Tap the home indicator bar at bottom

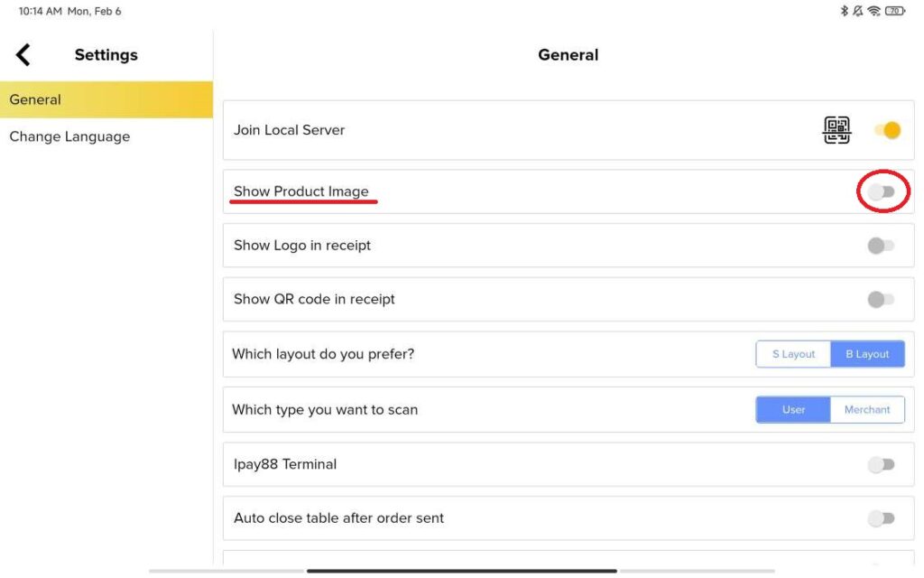click(461, 571)
